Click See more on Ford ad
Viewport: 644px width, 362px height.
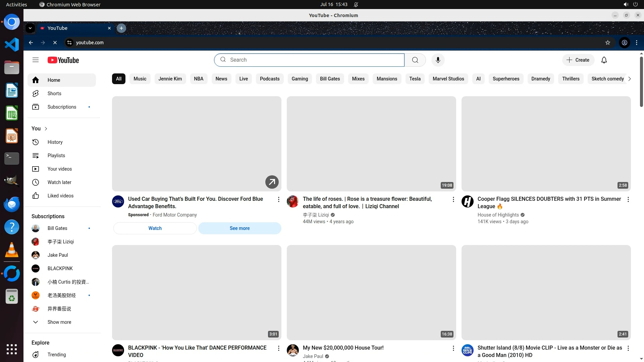click(x=239, y=228)
